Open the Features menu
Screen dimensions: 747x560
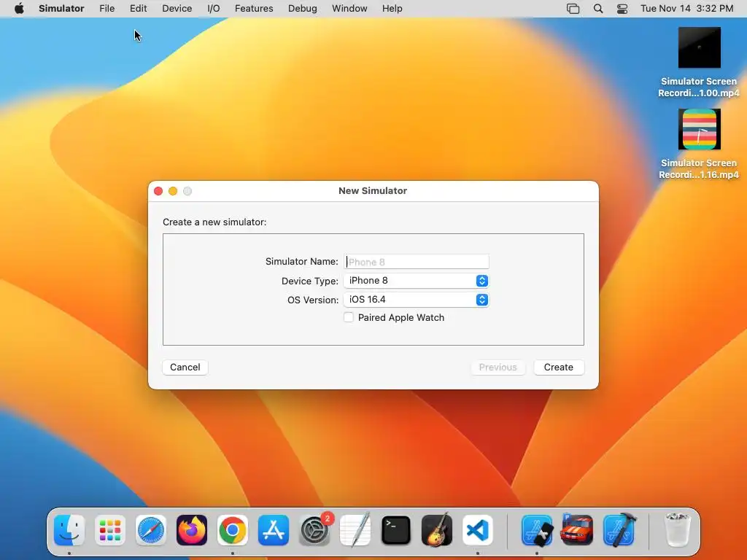point(254,9)
